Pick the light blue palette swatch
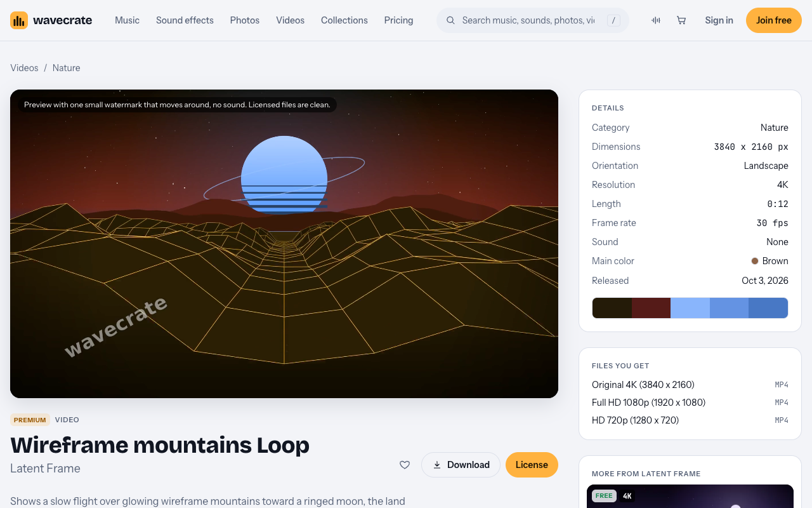The image size is (812, 508). pyautogui.click(x=690, y=308)
